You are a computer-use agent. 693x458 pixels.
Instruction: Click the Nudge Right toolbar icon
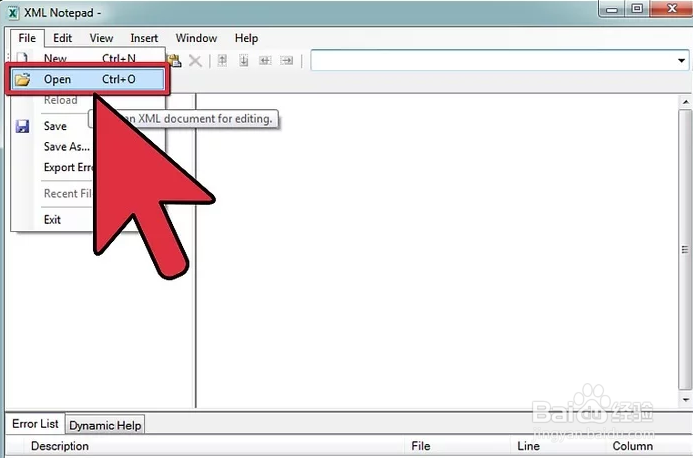[x=287, y=61]
